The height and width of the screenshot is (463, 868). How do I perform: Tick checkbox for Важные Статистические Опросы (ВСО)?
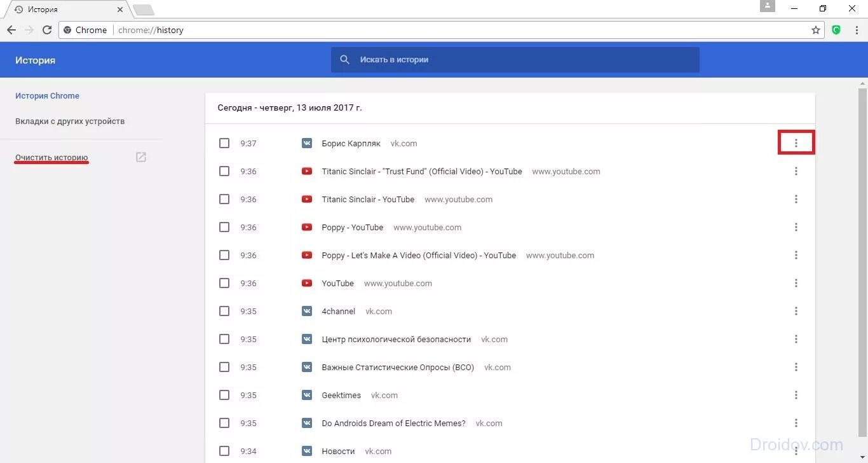[x=224, y=367]
